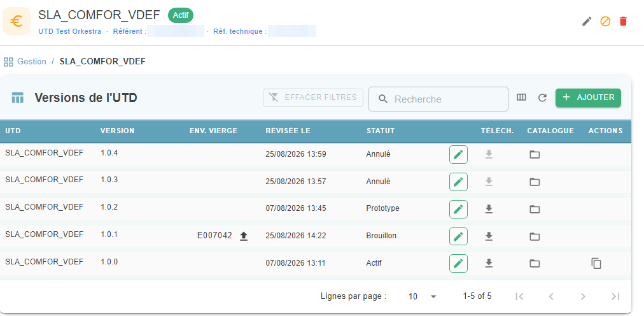Select the version 1.0.4 cell
Screen dimensions: 644x316
(x=109, y=153)
